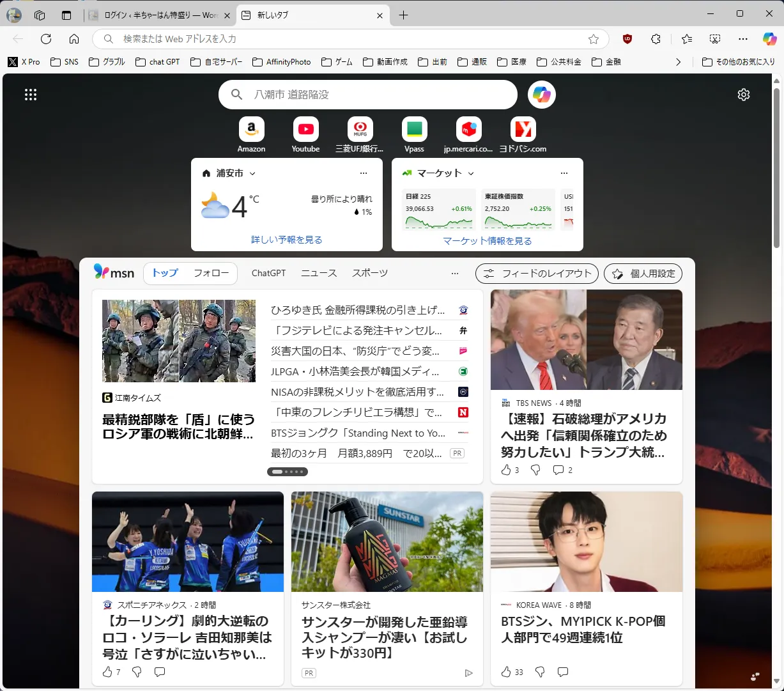Open the ロシア軍 soldiers article thumbnail
Viewport: 784px width, 691px height.
(179, 341)
